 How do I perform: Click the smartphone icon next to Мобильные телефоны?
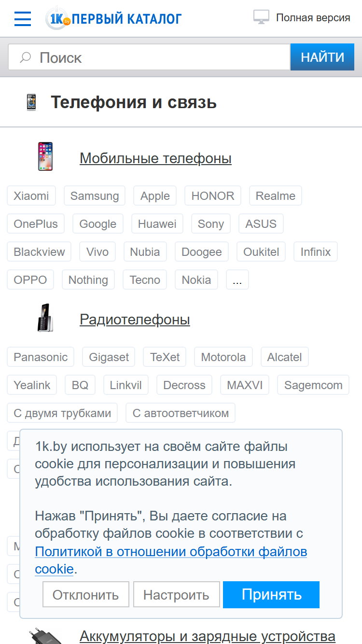[45, 156]
